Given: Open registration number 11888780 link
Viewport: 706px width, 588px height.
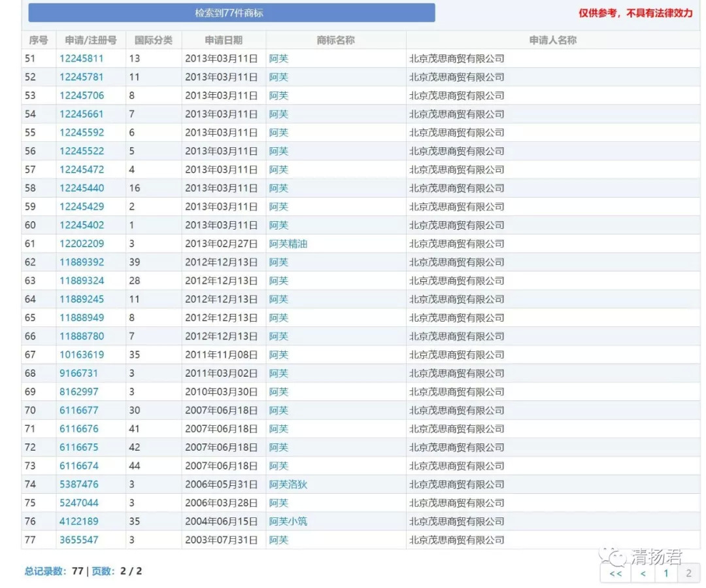Looking at the screenshot, I should pos(82,336).
